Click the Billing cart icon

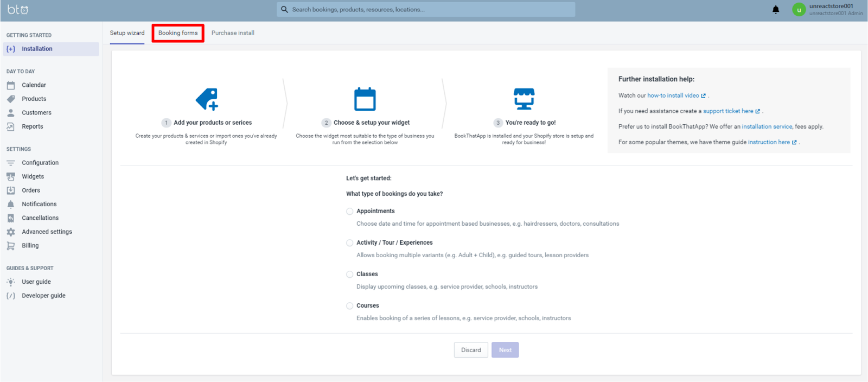click(11, 246)
